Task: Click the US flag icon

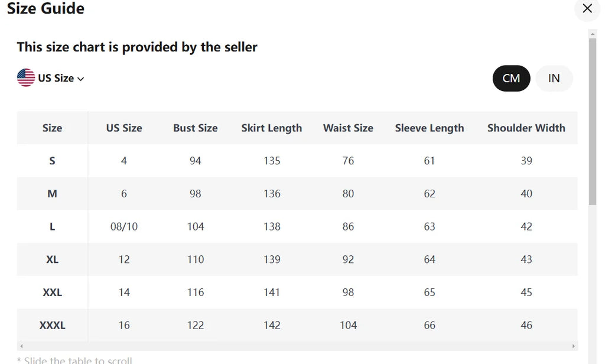Action: click(25, 77)
